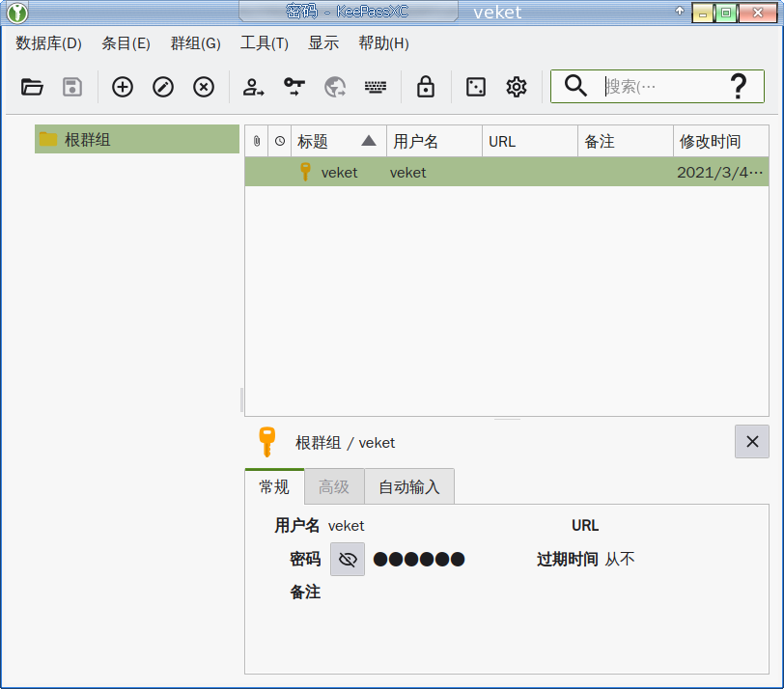784x689 pixels.
Task: Click the paperclip attachments column header
Action: (x=257, y=141)
